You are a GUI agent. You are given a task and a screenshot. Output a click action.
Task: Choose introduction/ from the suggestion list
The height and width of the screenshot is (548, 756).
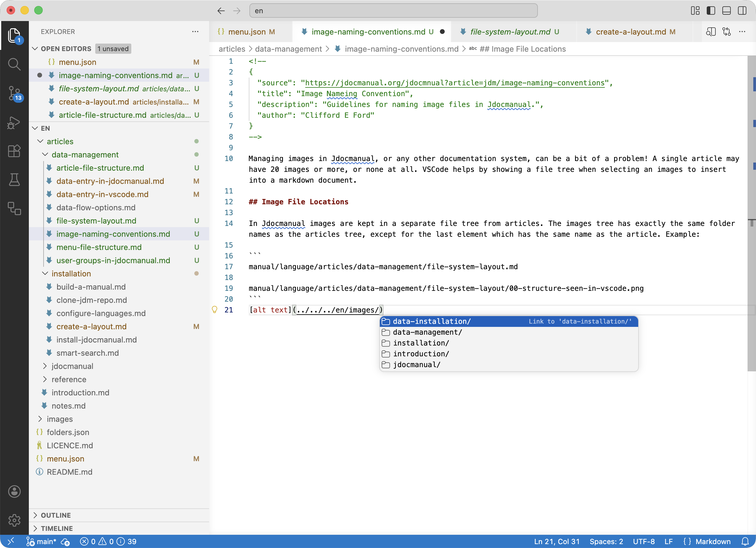coord(509,354)
